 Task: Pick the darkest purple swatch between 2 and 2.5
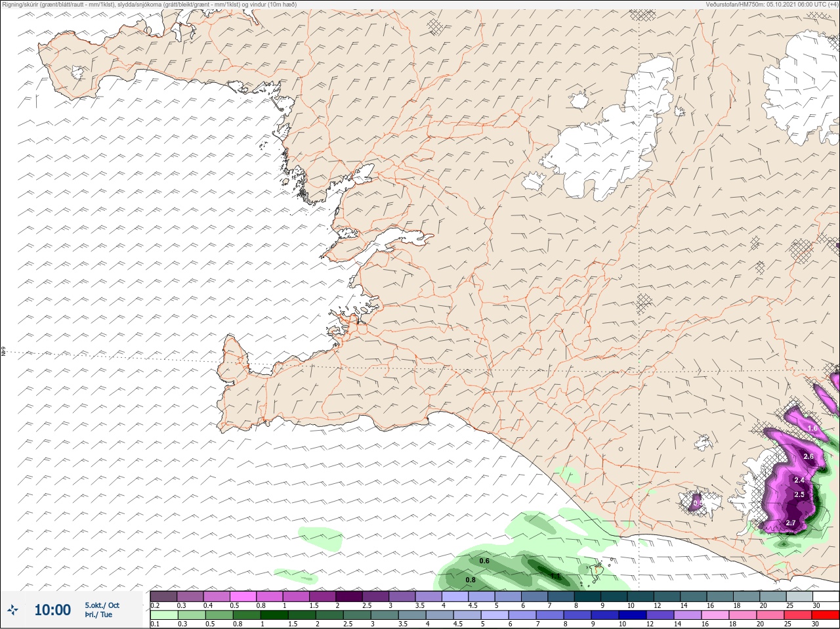click(x=350, y=596)
